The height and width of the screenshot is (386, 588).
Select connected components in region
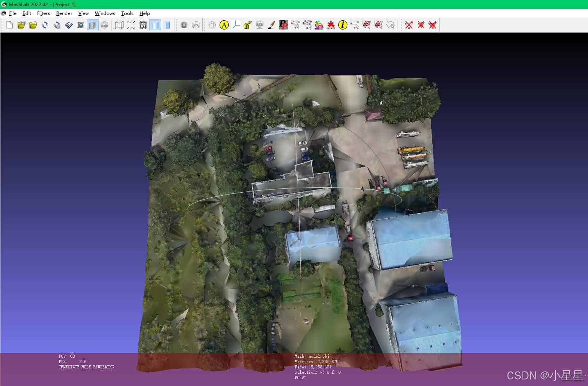coord(378,25)
